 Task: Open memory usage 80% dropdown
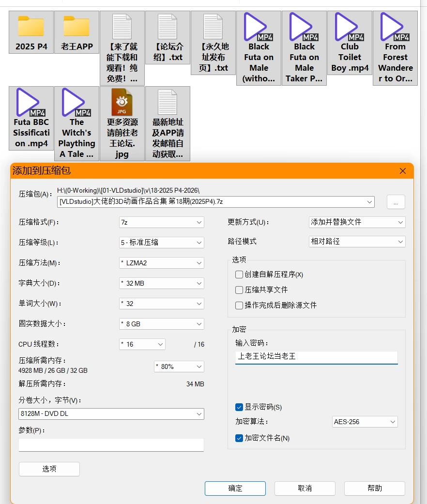tap(179, 367)
